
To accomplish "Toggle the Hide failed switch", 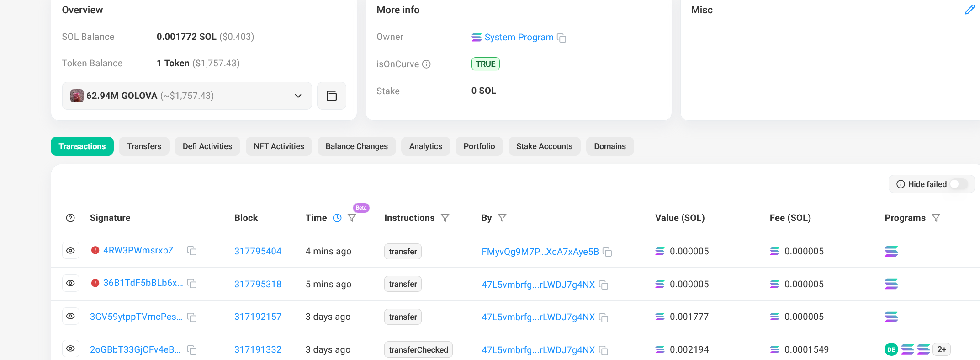I will [x=958, y=184].
